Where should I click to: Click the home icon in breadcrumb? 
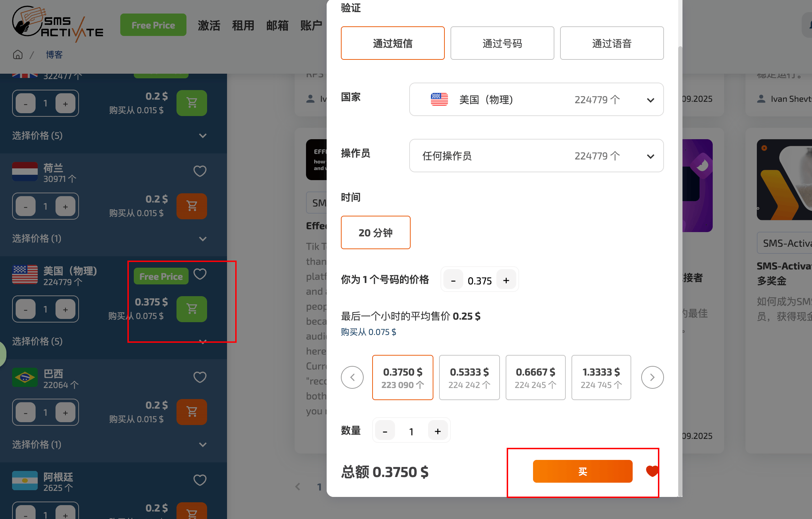pyautogui.click(x=18, y=54)
